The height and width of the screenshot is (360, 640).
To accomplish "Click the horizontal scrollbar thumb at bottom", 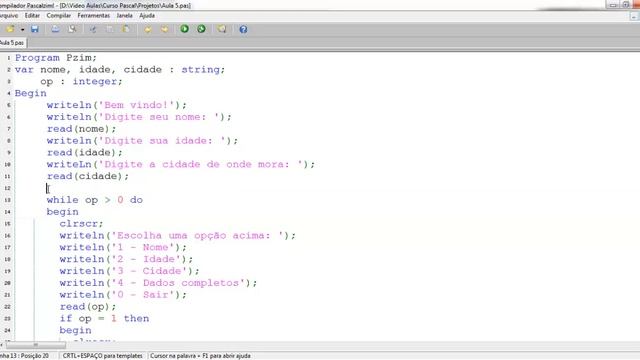I will 36,345.
